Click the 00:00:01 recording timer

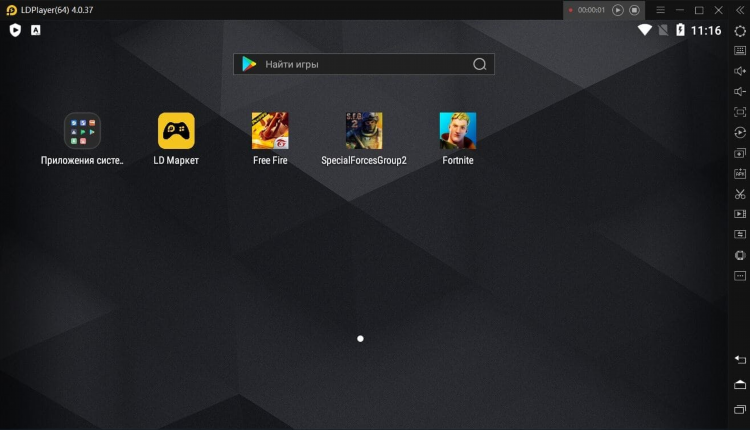coord(591,10)
